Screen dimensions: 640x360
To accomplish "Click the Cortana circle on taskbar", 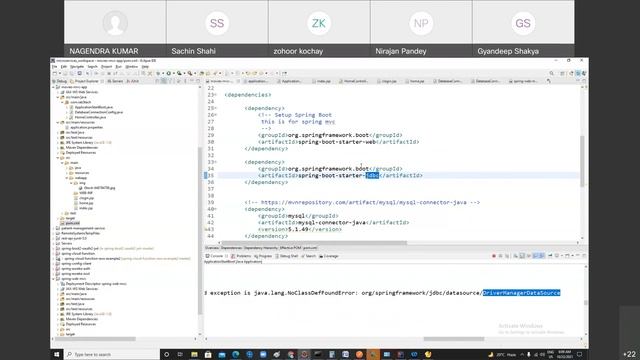I will (x=166, y=354).
